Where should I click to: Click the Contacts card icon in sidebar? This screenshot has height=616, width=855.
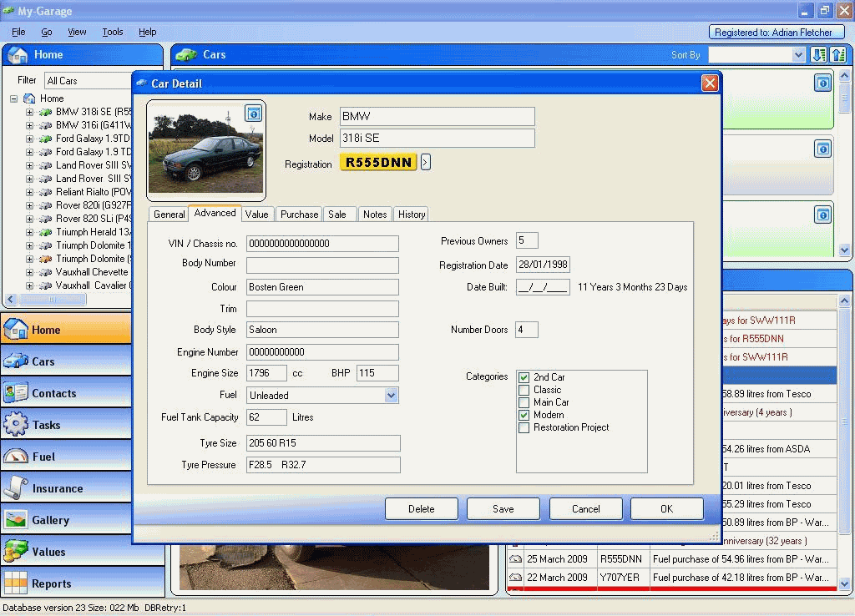16,392
